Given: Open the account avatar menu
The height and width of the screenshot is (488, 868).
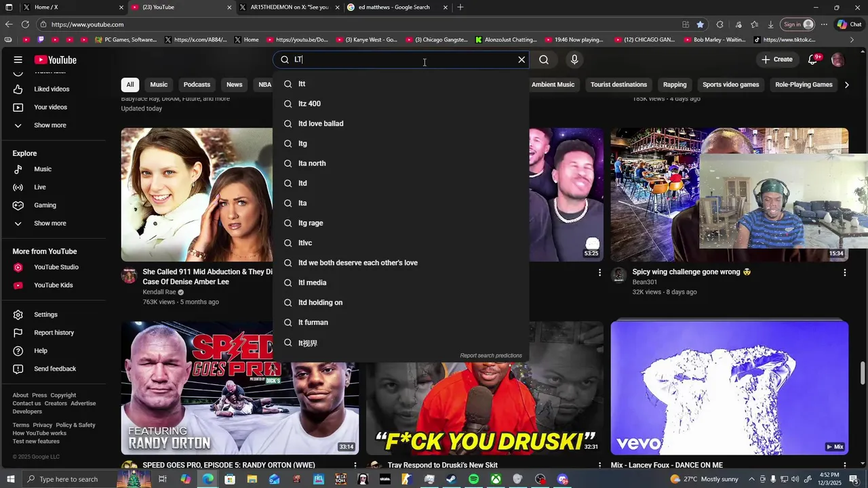Looking at the screenshot, I should 837,60.
